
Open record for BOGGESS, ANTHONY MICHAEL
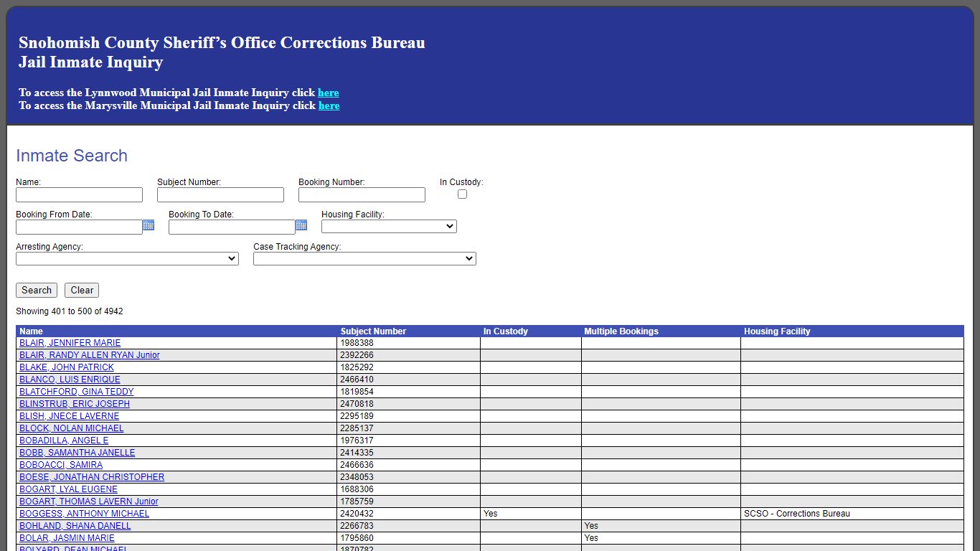(x=84, y=514)
